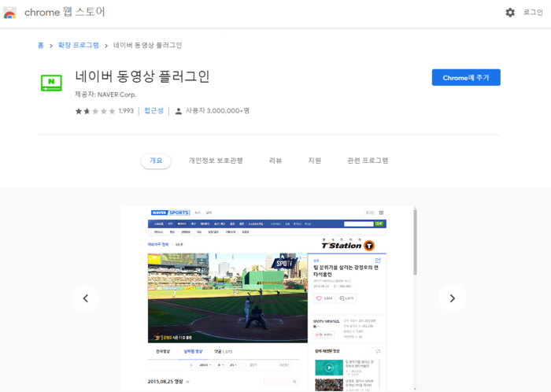This screenshot has width=551, height=392.
Task: Click the grid menu icon in screenshot
Action: 381,213
